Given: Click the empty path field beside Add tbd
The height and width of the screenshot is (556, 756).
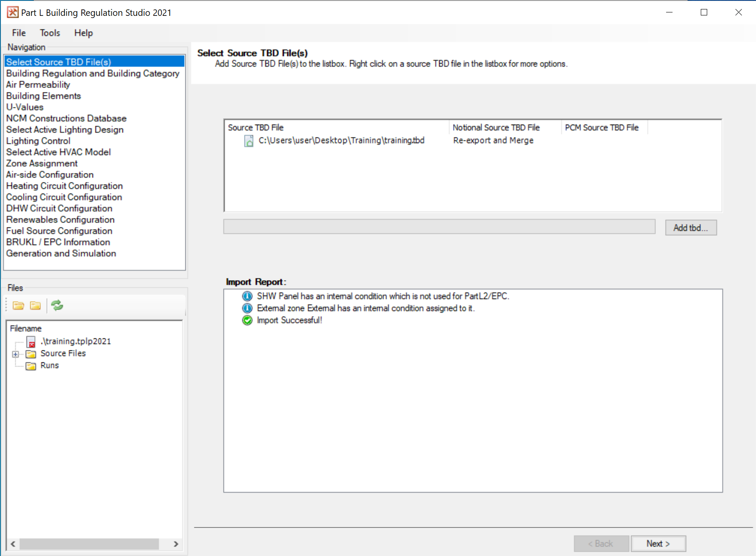Looking at the screenshot, I should (439, 227).
